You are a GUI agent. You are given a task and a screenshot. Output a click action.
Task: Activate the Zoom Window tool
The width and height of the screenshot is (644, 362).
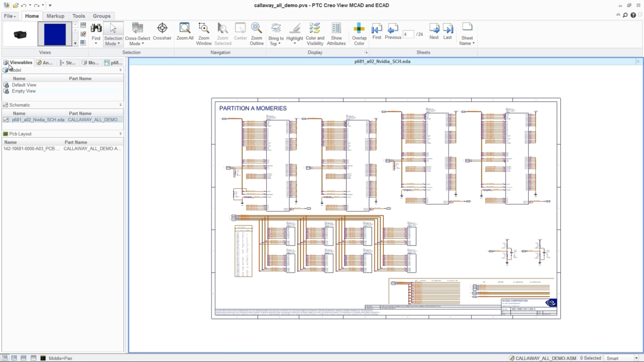(x=203, y=33)
